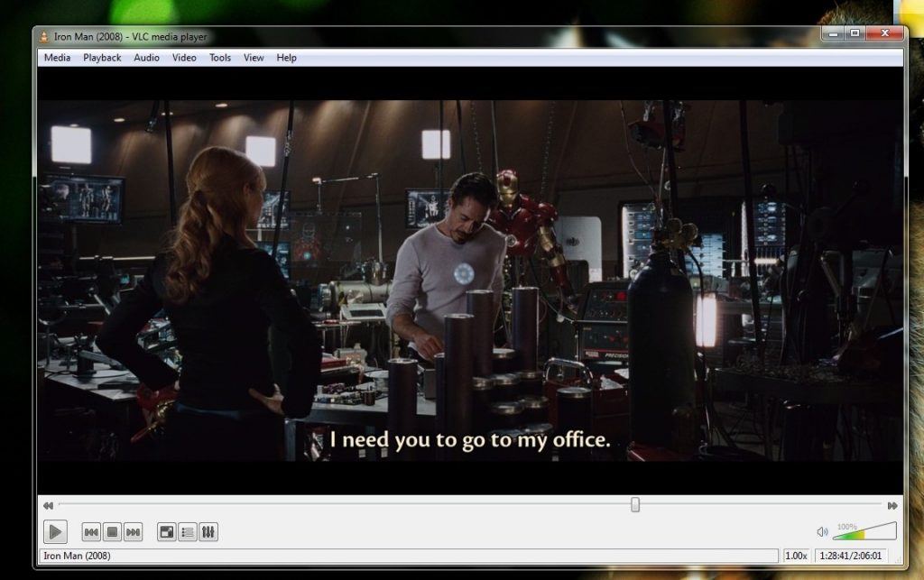Open the Tools menu

(220, 58)
